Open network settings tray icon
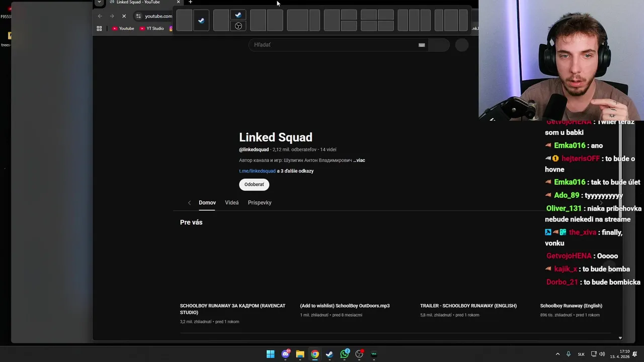This screenshot has width=644, height=362. click(x=594, y=354)
